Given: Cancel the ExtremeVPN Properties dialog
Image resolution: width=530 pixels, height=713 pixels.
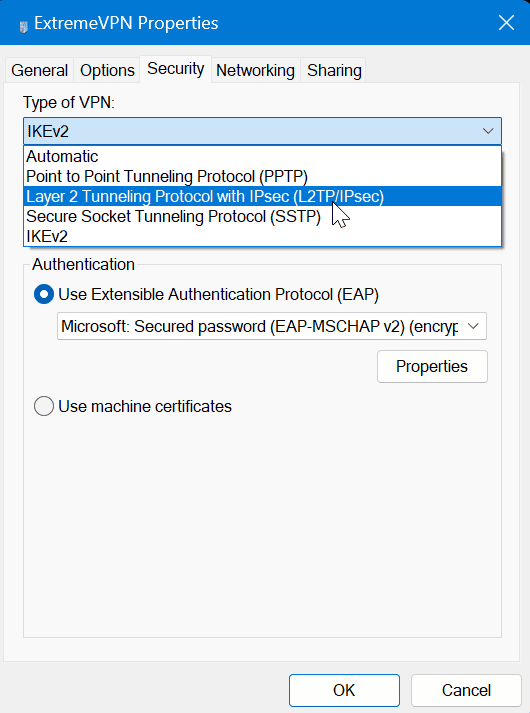Looking at the screenshot, I should [466, 690].
